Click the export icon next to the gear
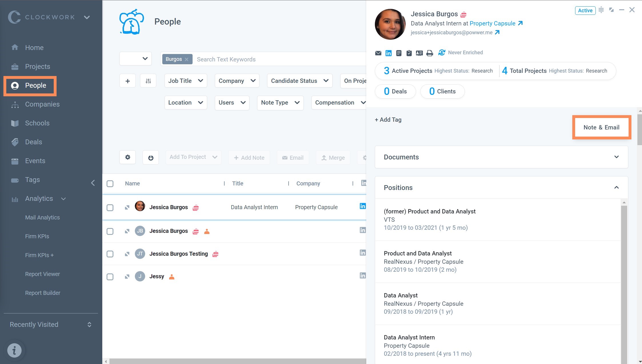The image size is (642, 364). click(151, 157)
